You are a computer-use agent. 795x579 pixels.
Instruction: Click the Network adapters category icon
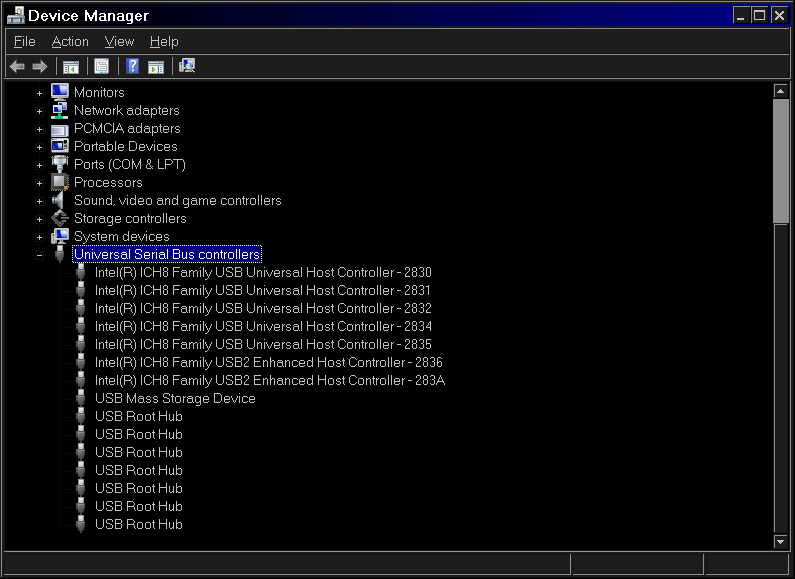tap(60, 110)
